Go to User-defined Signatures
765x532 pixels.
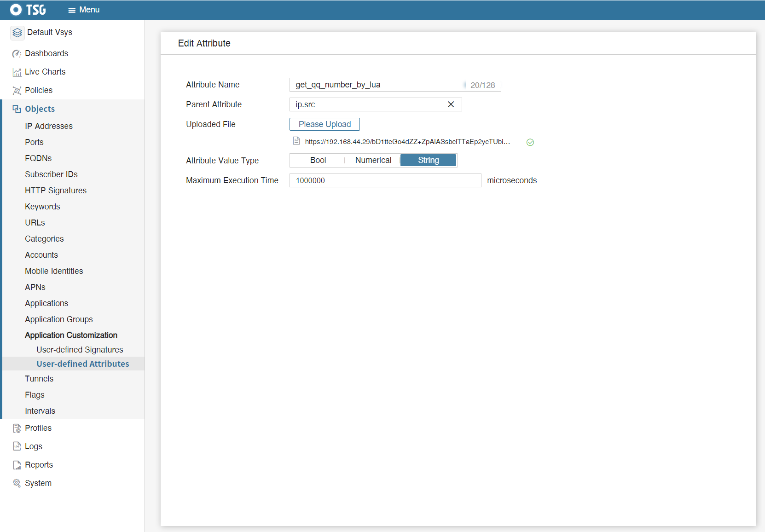[x=80, y=350]
